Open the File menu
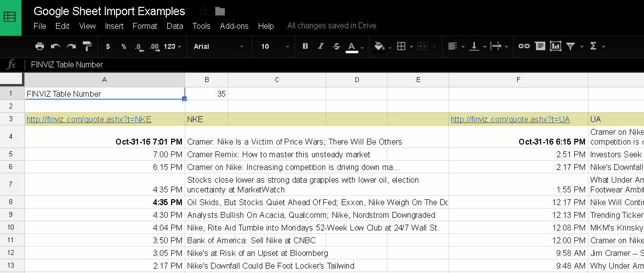The height and width of the screenshot is (273, 644). (40, 26)
